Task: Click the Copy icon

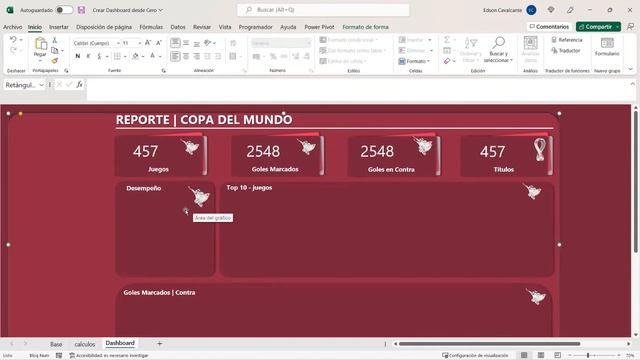Action: (54, 50)
